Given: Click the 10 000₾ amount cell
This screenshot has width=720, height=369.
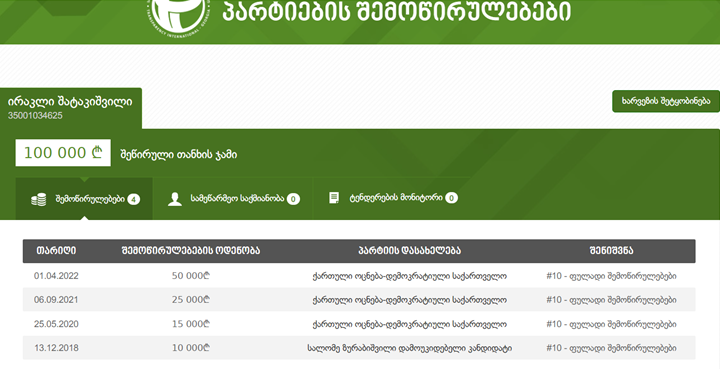Looking at the screenshot, I should click(191, 348).
